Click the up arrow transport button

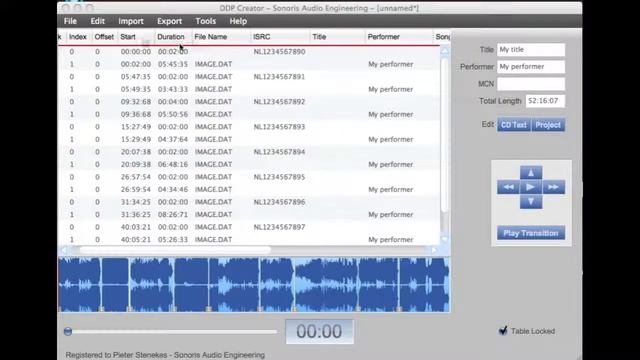(531, 173)
